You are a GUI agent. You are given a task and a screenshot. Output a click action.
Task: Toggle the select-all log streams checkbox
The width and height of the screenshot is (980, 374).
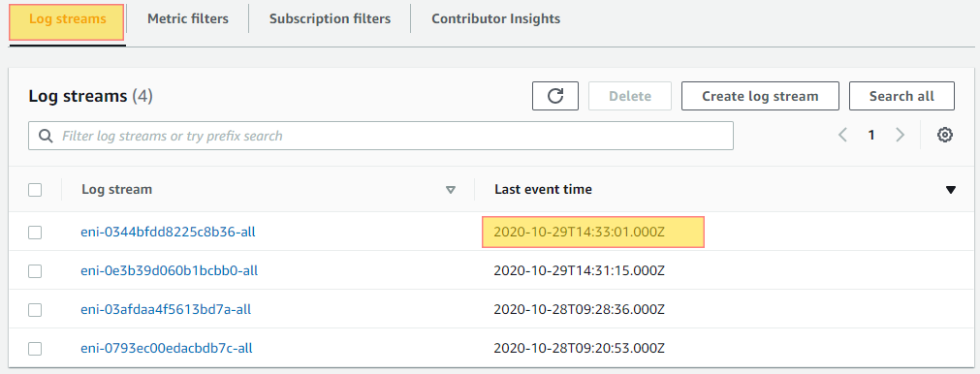point(35,190)
